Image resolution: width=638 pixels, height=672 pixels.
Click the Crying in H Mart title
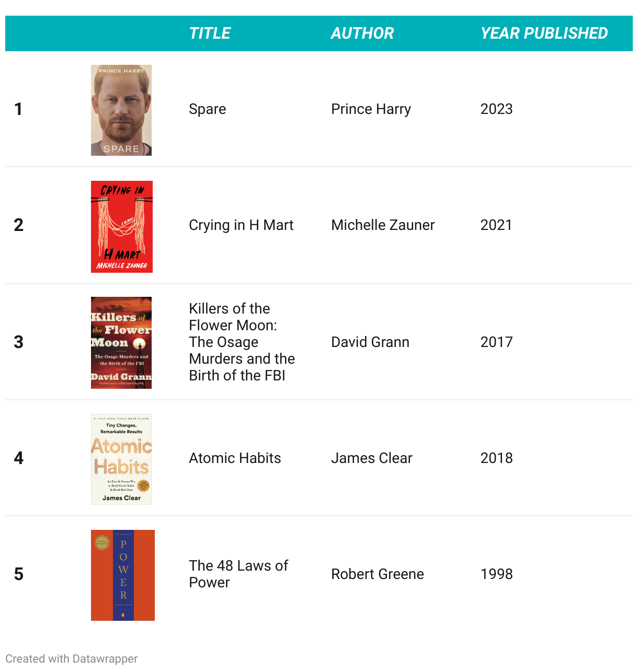(x=241, y=225)
